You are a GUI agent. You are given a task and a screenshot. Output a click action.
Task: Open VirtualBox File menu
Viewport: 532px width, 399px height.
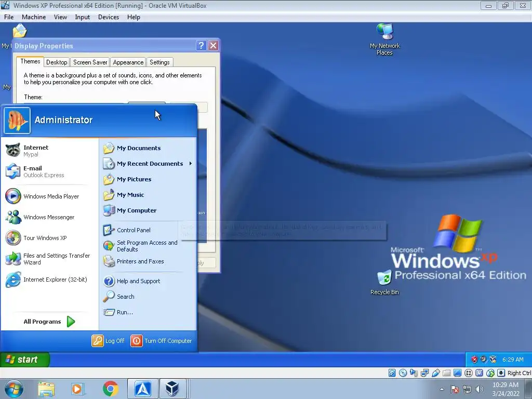point(9,17)
